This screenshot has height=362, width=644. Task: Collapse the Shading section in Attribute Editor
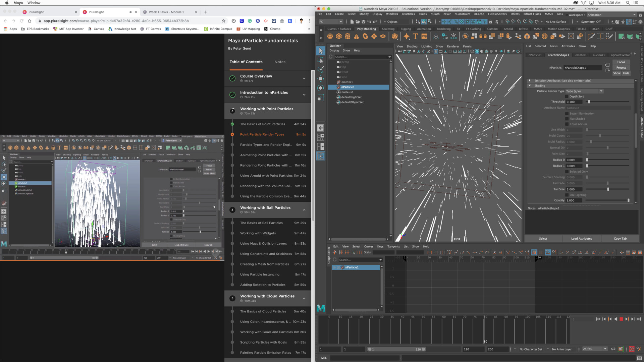(x=530, y=86)
